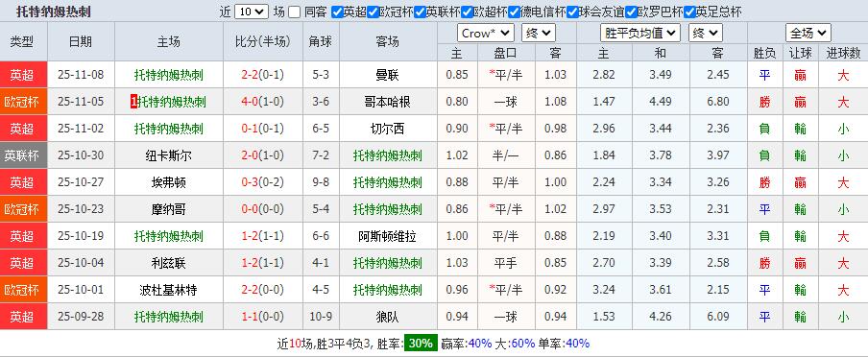Click the handicap 半/一 for 纽卡斯尔
Viewport: 868px width, 357px height.
click(x=505, y=155)
